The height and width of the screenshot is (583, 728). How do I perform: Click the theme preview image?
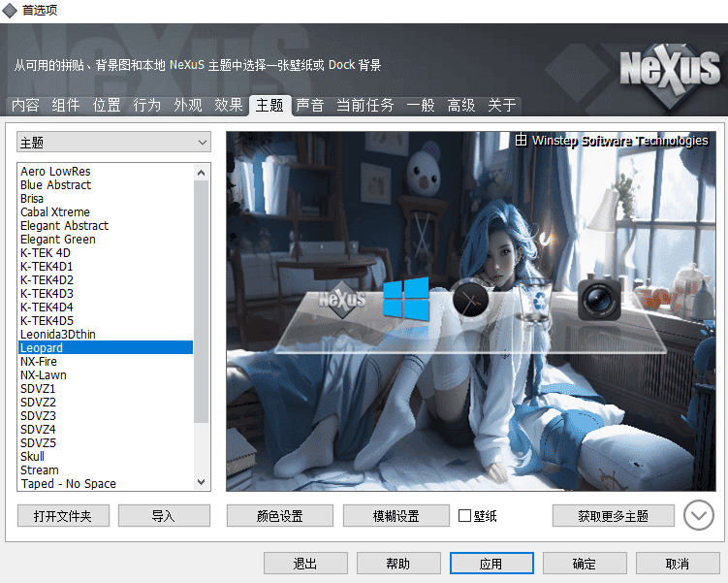[x=471, y=311]
